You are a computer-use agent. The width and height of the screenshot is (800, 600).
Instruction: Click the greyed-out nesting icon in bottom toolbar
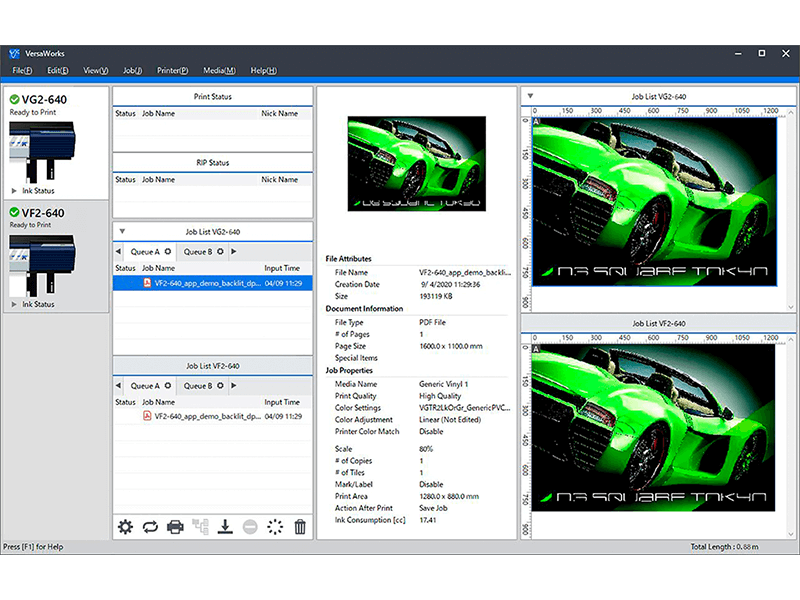pos(200,527)
